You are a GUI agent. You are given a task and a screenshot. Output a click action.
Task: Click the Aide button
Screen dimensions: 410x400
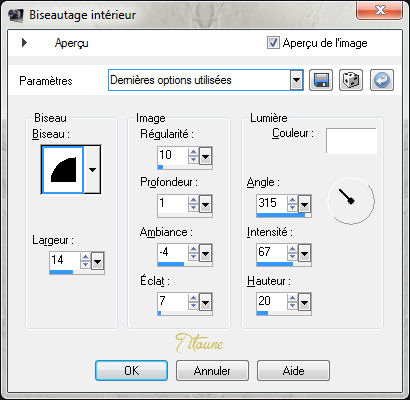[x=293, y=370]
